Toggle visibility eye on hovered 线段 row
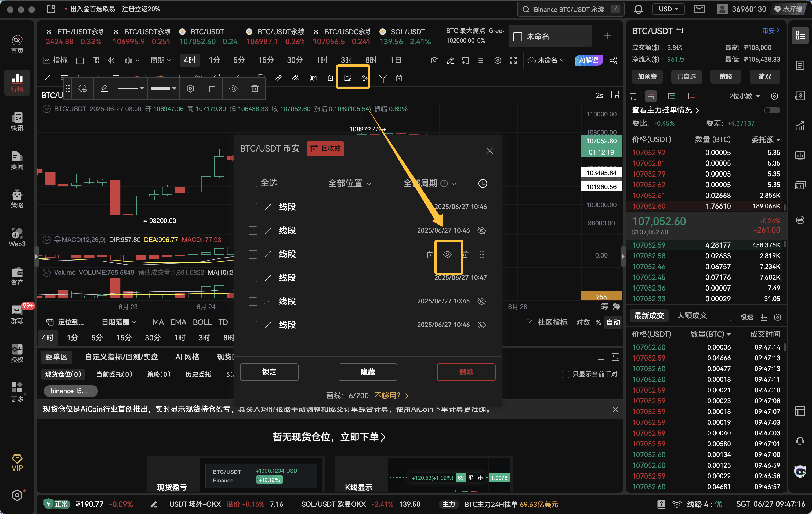Viewport: 812px width, 514px height. click(x=447, y=254)
